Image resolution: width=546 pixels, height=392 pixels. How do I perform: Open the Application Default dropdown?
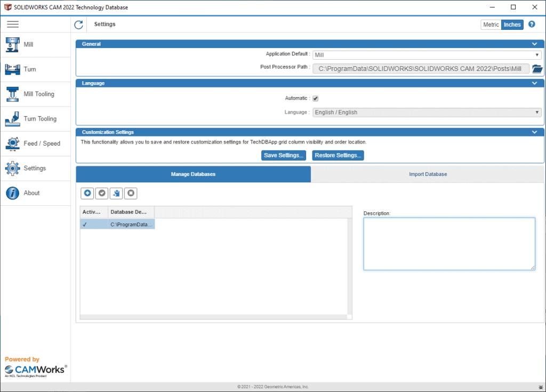pos(427,55)
